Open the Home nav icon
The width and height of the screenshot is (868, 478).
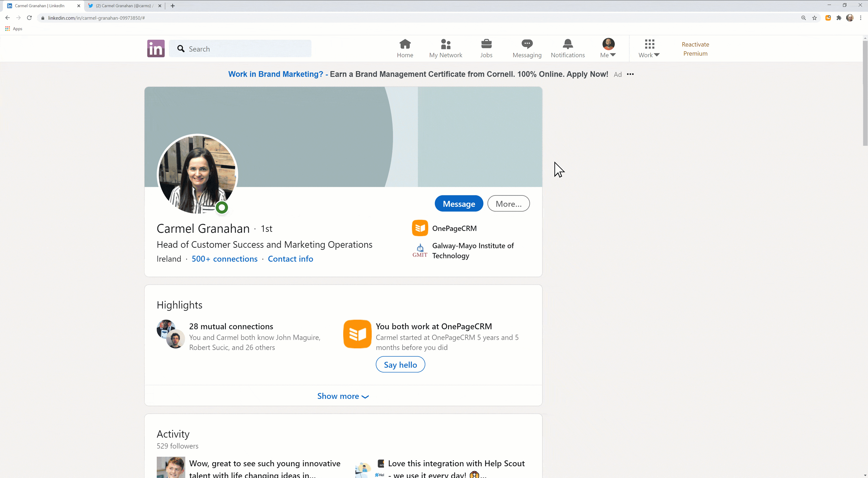click(x=405, y=49)
